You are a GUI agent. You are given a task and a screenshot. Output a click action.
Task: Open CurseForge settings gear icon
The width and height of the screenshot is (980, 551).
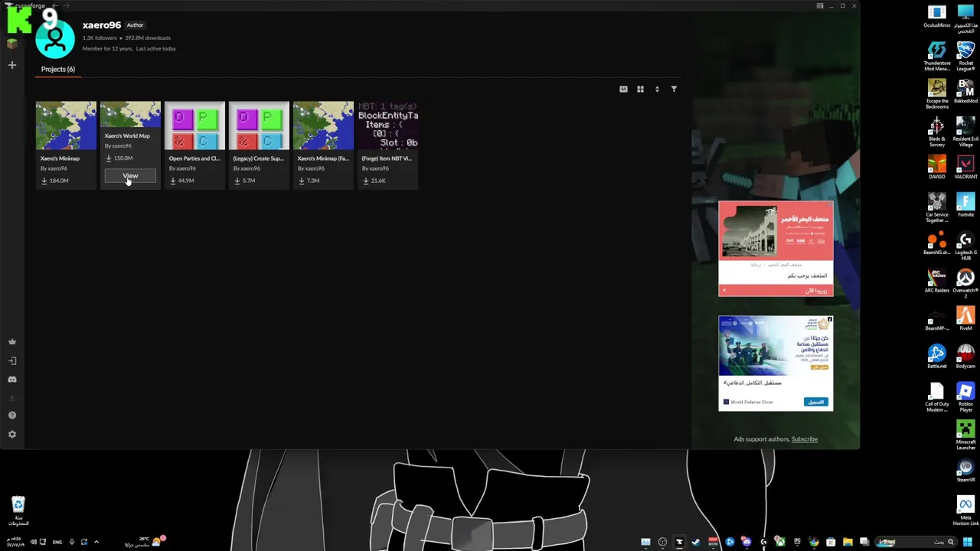coord(11,434)
